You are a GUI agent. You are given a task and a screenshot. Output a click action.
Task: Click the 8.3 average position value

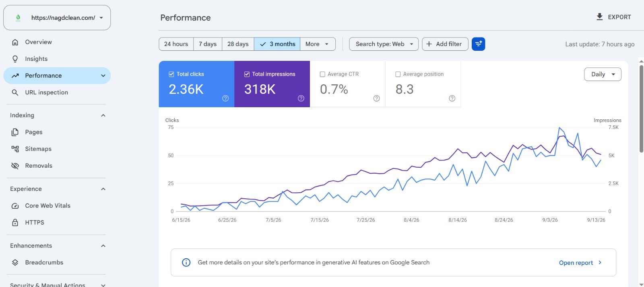click(x=405, y=89)
